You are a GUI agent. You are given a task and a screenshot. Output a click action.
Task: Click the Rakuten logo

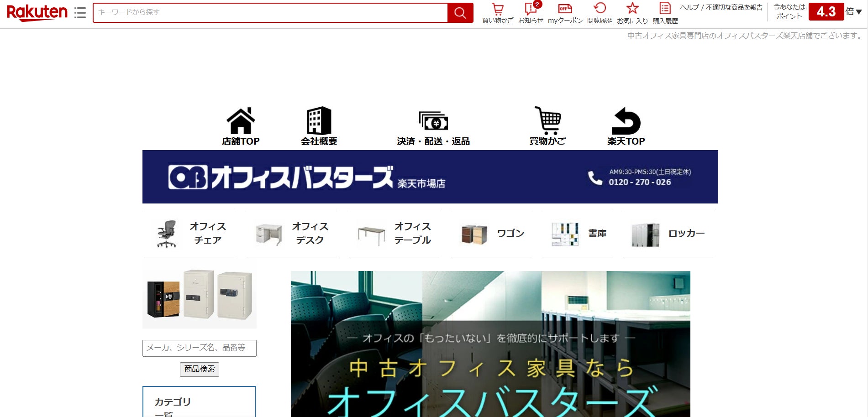[x=37, y=12]
